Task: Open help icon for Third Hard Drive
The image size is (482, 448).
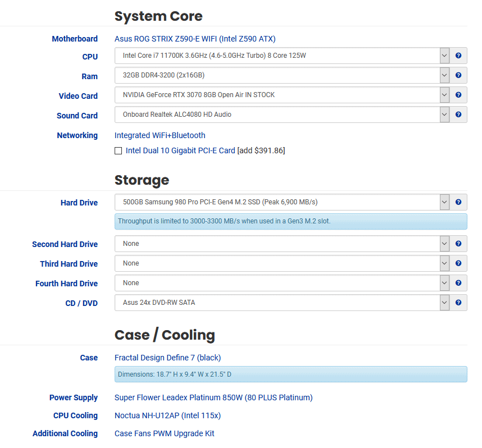Action: pyautogui.click(x=458, y=263)
